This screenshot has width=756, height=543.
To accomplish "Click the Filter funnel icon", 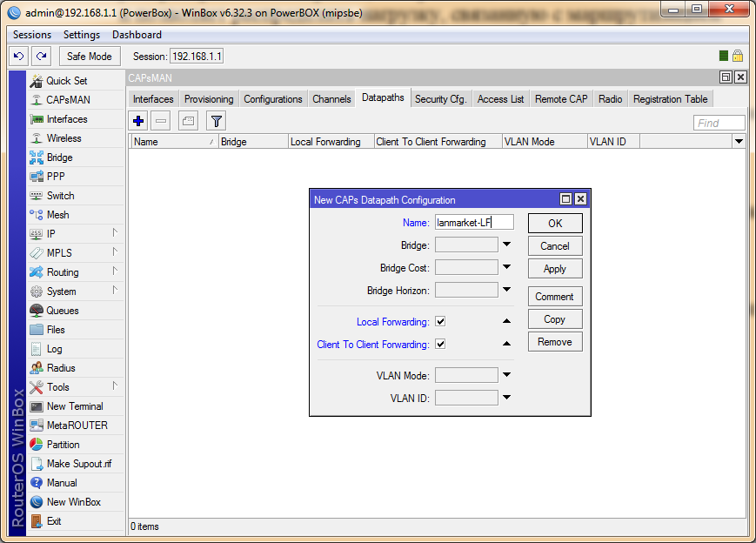I will pyautogui.click(x=216, y=121).
